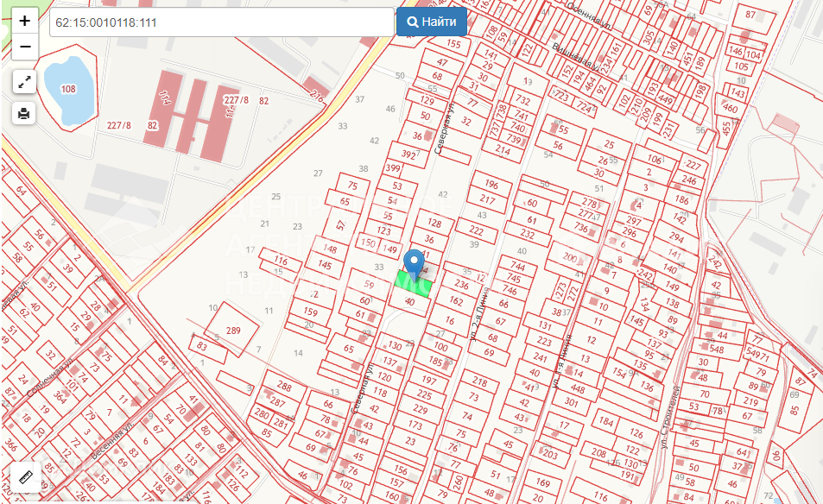Click the blue location pin marker
The image size is (823, 504).
[x=415, y=264]
